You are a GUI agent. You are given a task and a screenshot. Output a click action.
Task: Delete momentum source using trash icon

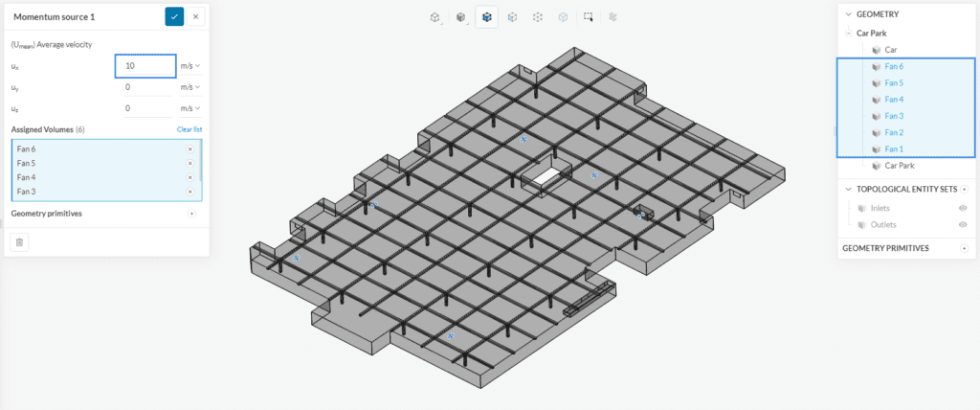coord(20,242)
